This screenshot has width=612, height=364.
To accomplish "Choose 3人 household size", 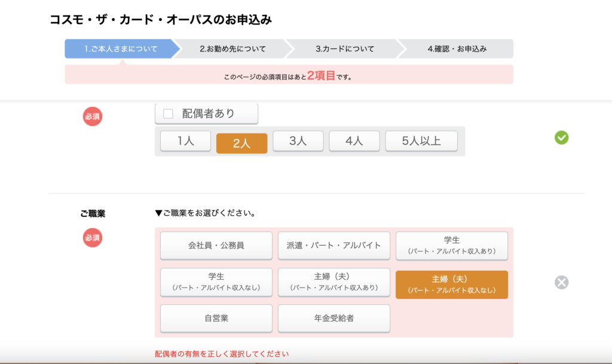I will 298,142.
